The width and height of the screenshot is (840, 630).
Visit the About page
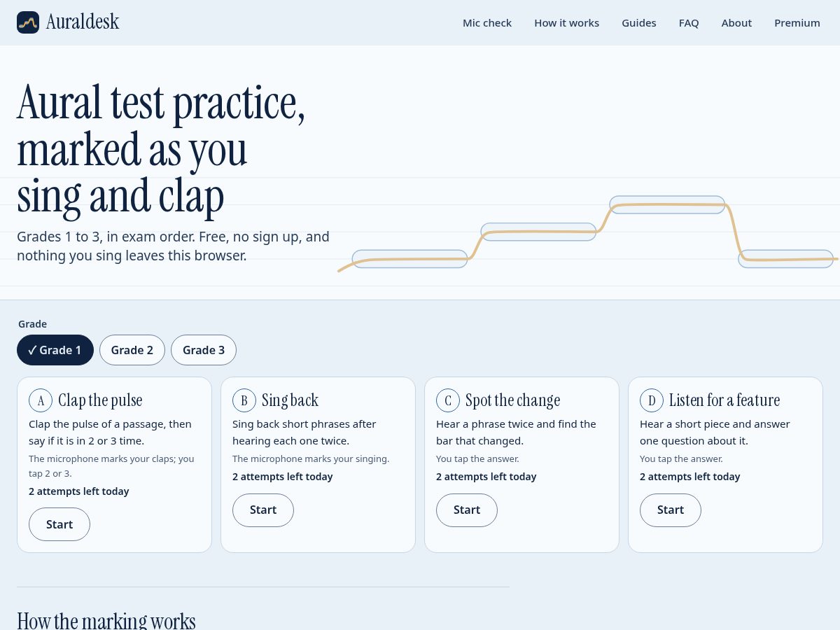736,23
